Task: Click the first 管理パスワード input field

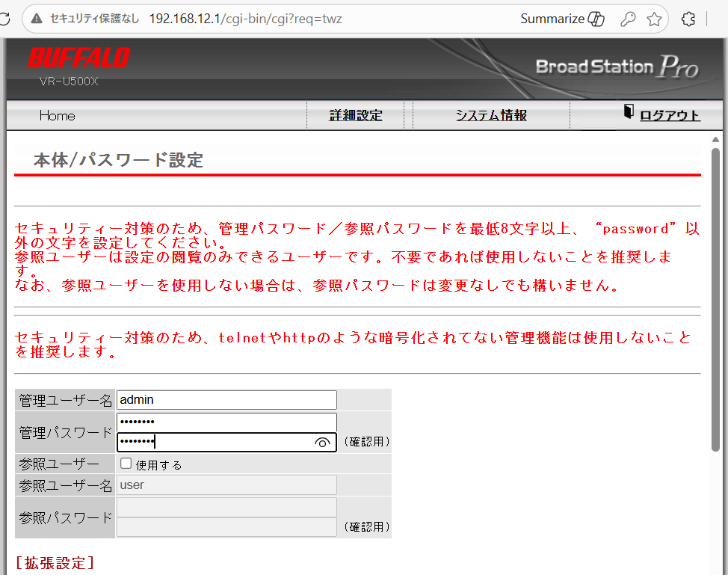Action: pyautogui.click(x=226, y=422)
